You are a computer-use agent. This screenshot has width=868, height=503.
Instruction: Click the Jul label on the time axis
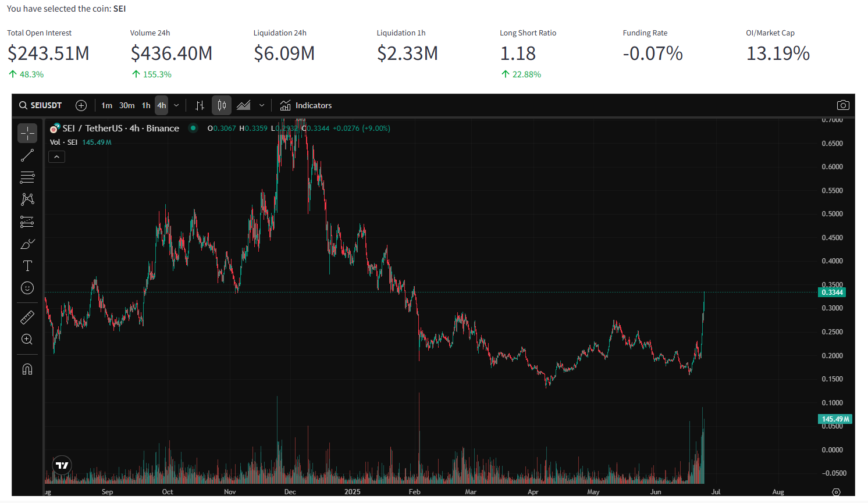point(716,492)
